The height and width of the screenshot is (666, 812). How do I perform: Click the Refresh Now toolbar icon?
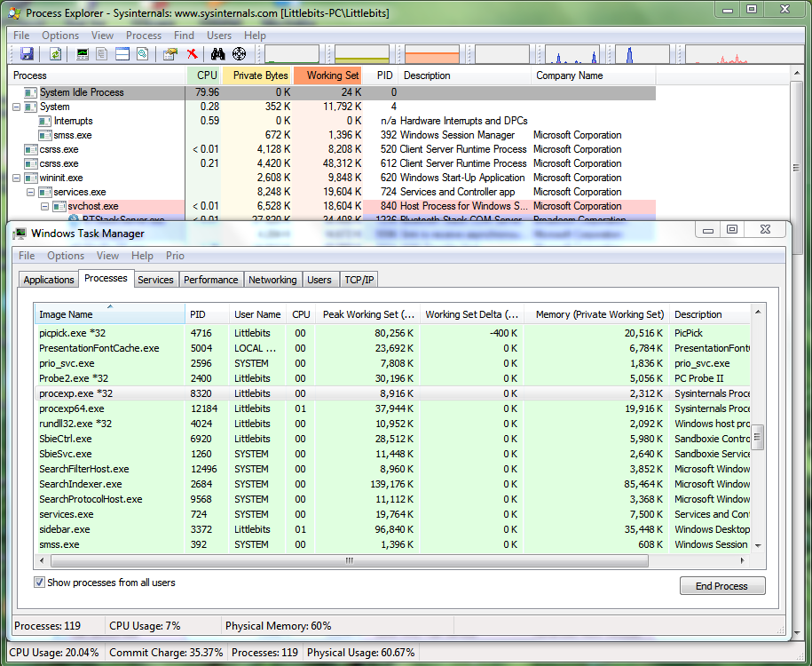(55, 54)
